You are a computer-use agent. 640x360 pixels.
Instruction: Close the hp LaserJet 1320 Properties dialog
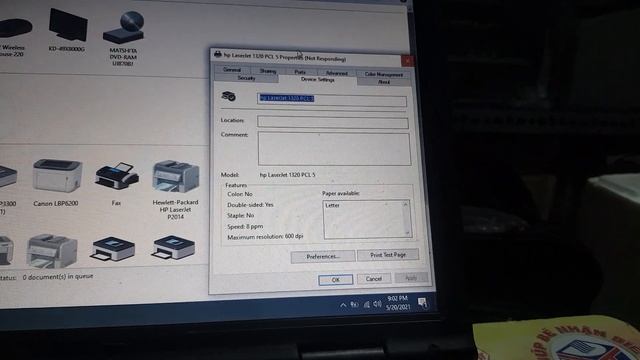(x=407, y=62)
